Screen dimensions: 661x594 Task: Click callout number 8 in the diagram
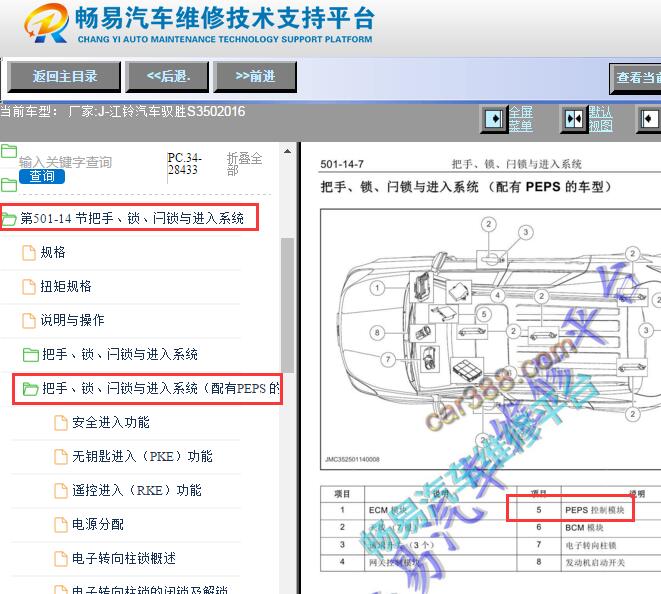click(377, 333)
